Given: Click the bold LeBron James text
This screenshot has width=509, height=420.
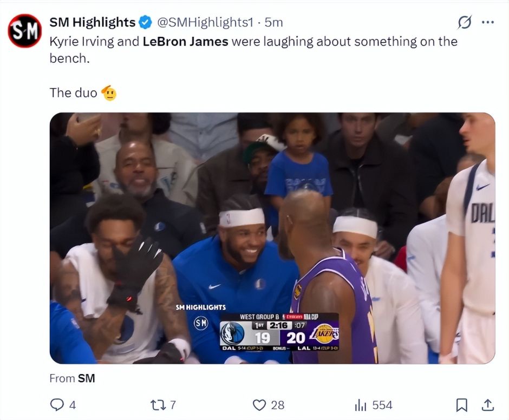Looking at the screenshot, I should [185, 42].
